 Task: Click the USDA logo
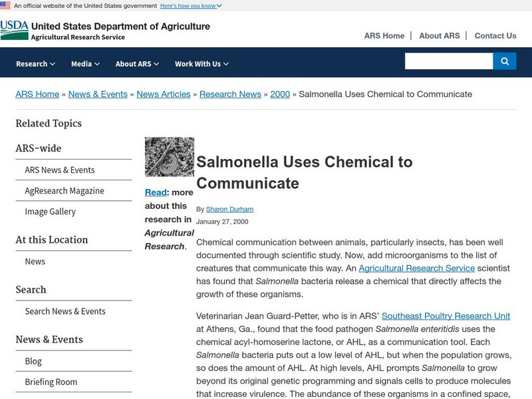(x=14, y=30)
